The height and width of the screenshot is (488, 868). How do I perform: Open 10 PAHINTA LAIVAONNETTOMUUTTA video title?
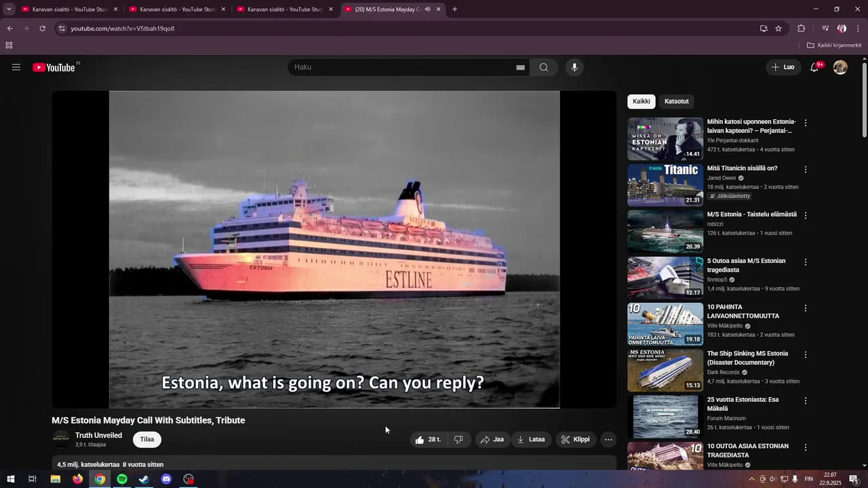click(743, 311)
